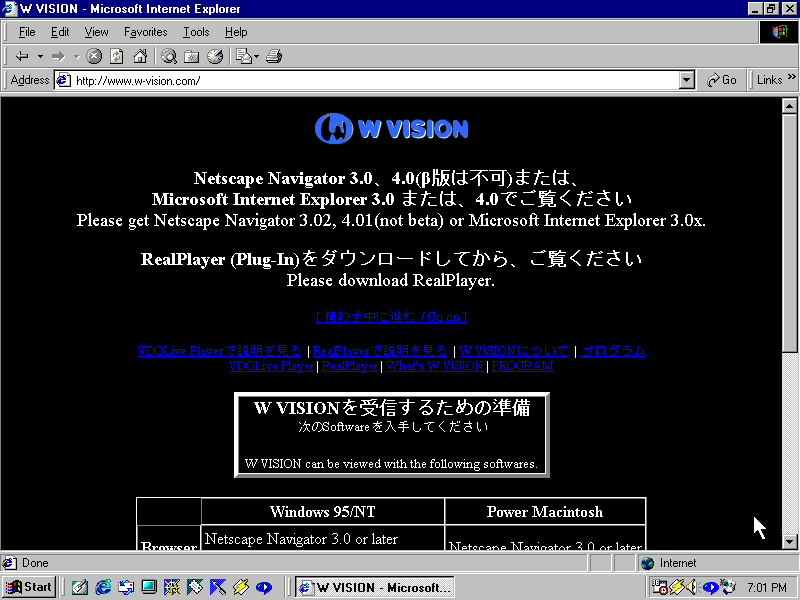The height and width of the screenshot is (600, 800).
Task: Click the Start button
Action: [x=30, y=587]
